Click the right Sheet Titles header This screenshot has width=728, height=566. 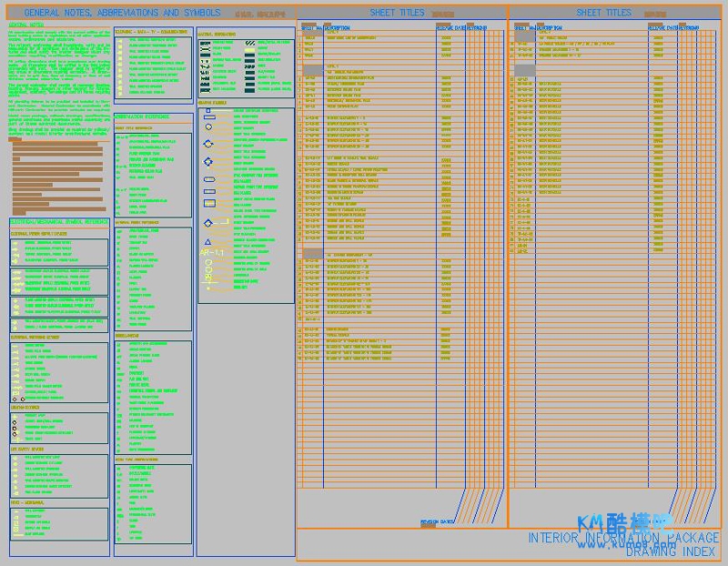click(x=603, y=13)
